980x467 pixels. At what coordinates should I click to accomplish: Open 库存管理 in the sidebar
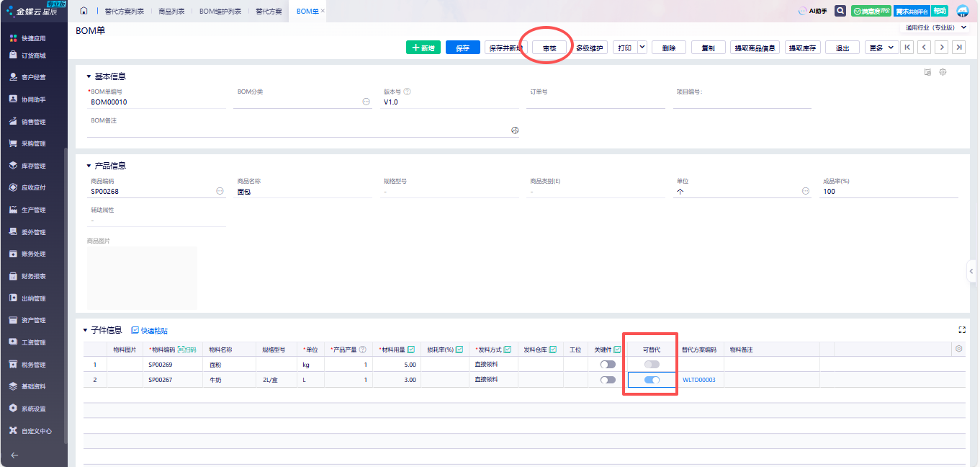33,166
